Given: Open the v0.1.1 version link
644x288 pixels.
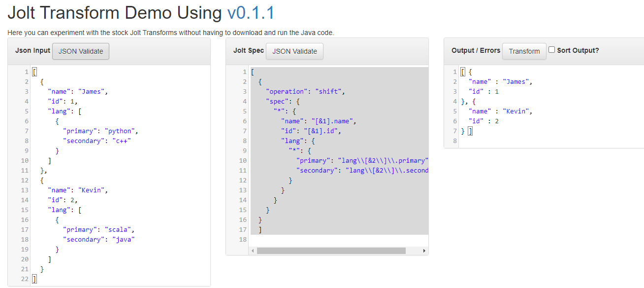Looking at the screenshot, I should (251, 13).
